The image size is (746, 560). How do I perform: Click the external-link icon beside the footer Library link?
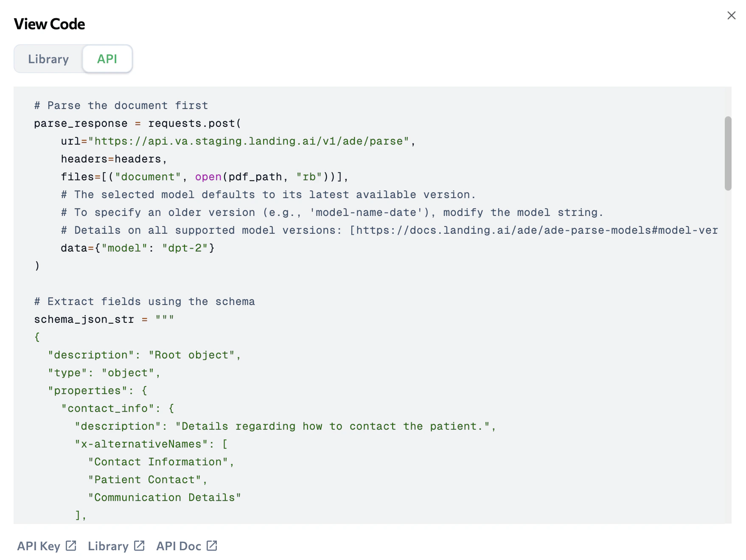pos(139,546)
